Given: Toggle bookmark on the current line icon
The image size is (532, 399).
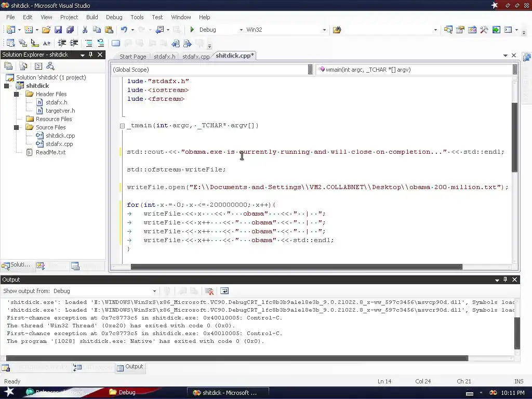Looking at the screenshot, I should pyautogui.click(x=116, y=43).
